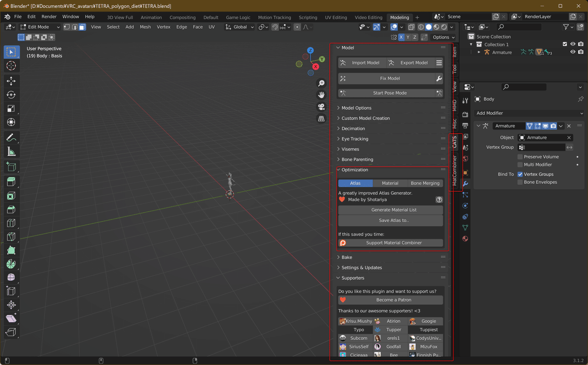This screenshot has width=588, height=365.
Task: Click the zoom magnifier viewport icon
Action: pos(321,83)
